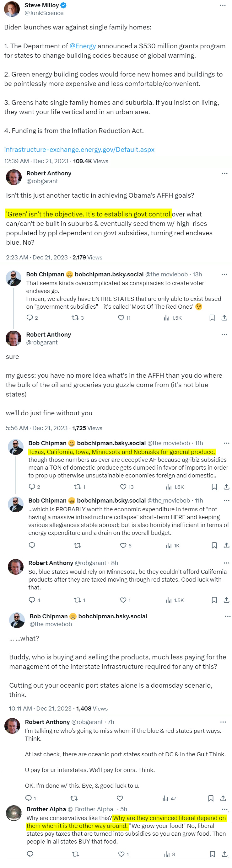Share Robert Anthony's tweet with 47 views

pyautogui.click(x=223, y=798)
